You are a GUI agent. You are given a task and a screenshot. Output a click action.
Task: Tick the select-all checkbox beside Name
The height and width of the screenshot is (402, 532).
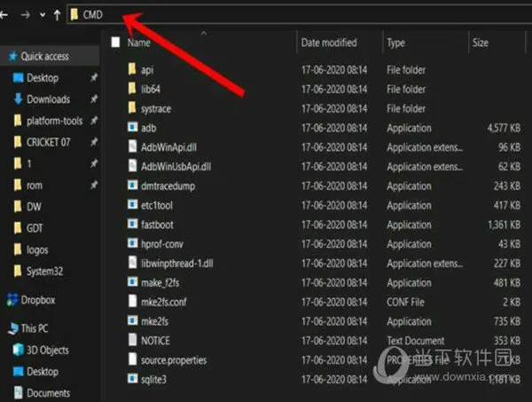point(115,43)
